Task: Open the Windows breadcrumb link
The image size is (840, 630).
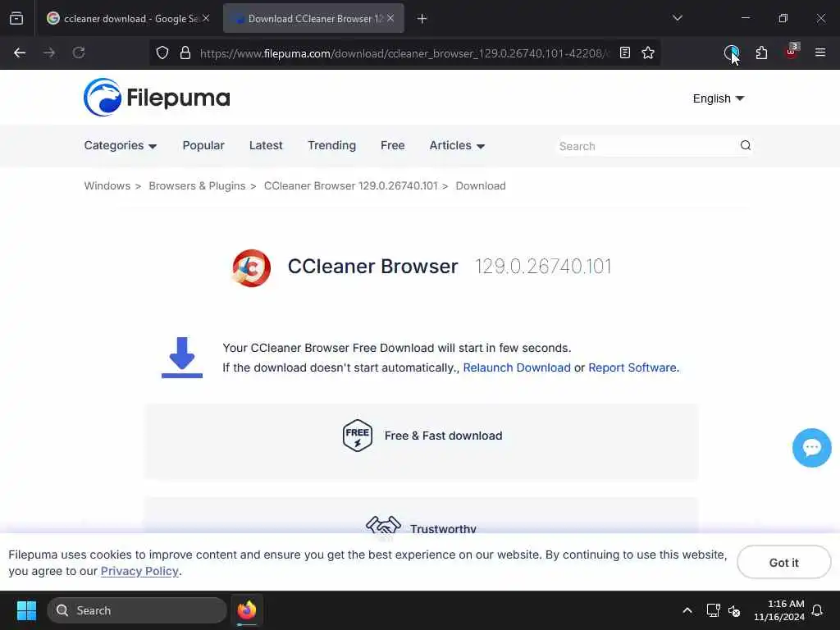Action: (107, 186)
